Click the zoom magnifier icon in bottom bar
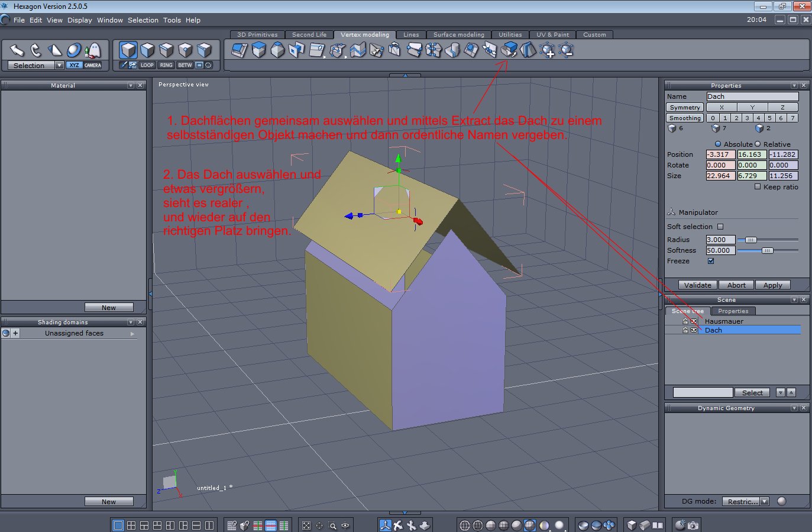Viewport: 812px width, 532px height. coord(332,525)
